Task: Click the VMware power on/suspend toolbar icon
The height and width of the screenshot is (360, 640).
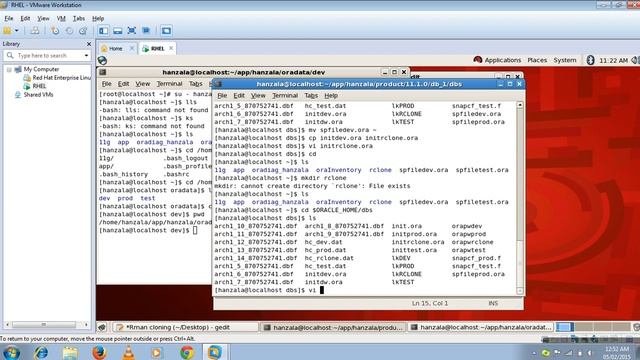Action: tap(7, 31)
